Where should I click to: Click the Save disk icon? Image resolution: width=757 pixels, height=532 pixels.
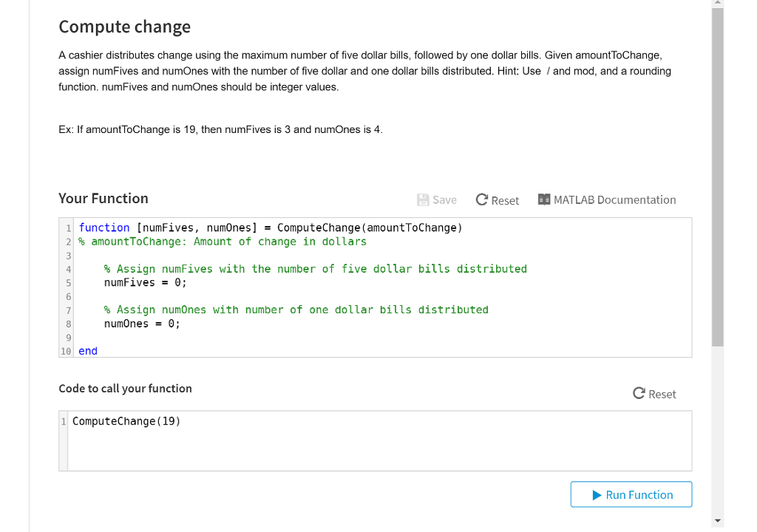pyautogui.click(x=423, y=199)
